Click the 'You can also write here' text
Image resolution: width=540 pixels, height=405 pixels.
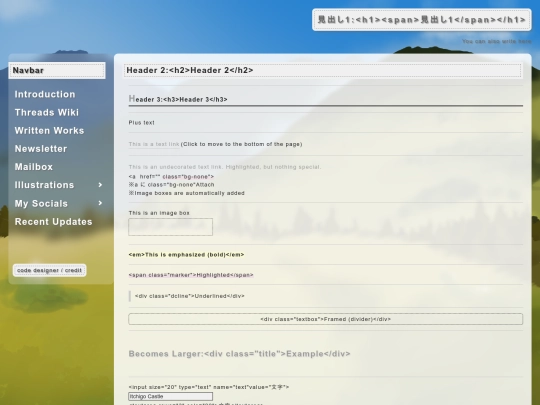click(496, 41)
